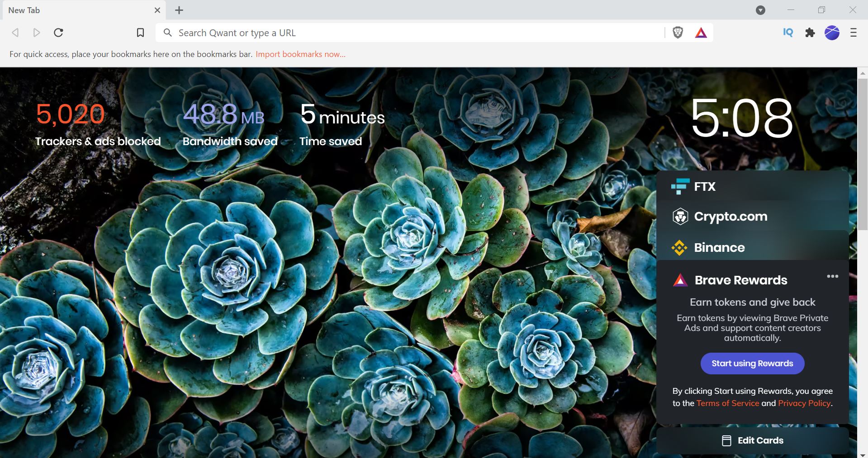Viewport: 868px width, 458px height.
Task: Click the FTX logo icon
Action: click(x=680, y=186)
